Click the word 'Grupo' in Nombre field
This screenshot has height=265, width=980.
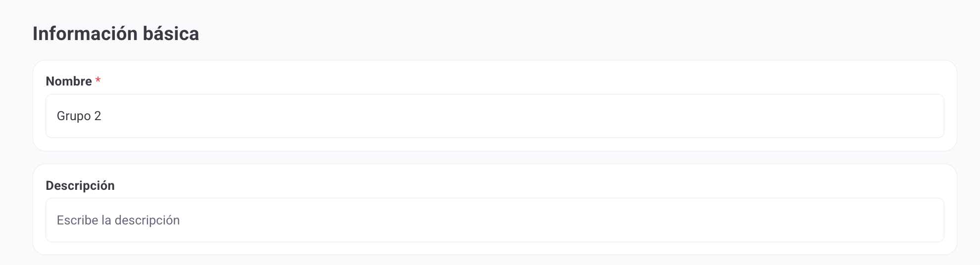74,116
